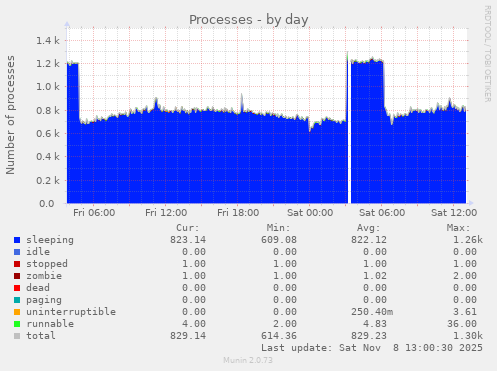Click the 'Max:' column header
497x371 pixels.
click(x=458, y=228)
